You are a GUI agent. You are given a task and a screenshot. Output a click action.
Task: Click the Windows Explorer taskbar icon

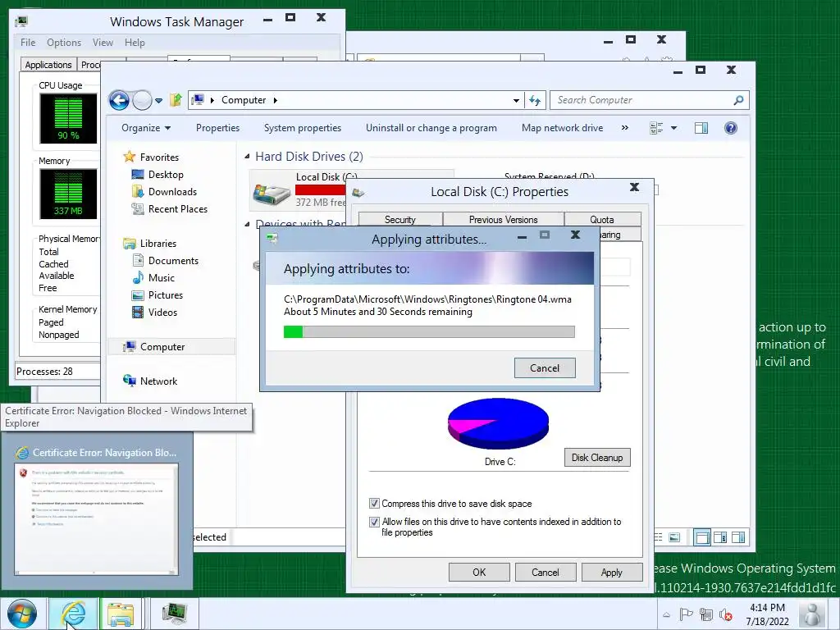(x=121, y=614)
